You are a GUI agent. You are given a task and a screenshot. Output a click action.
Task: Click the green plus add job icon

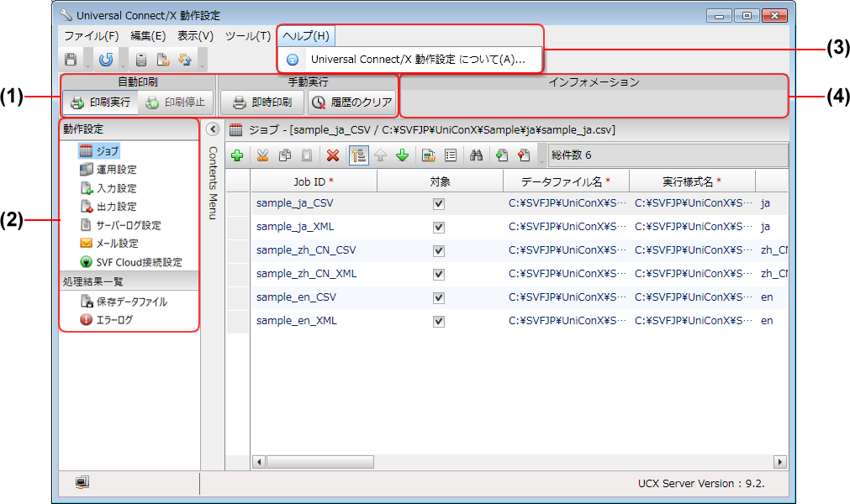point(237,155)
